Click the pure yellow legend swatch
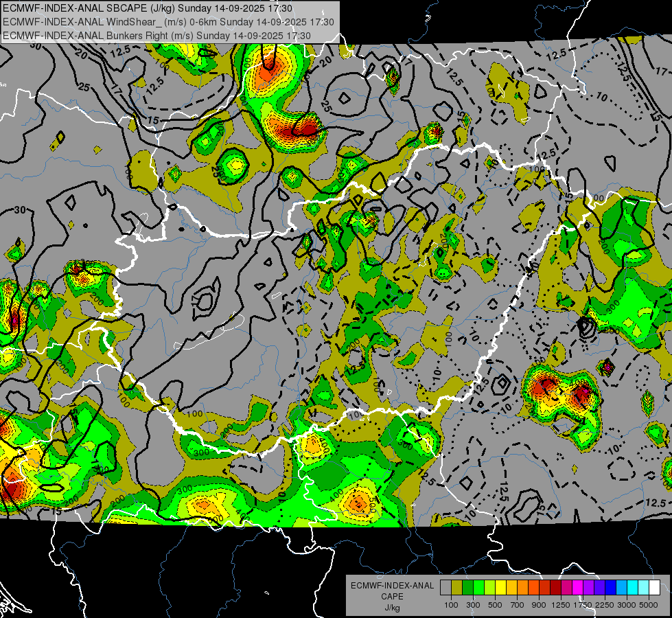672x618 pixels. click(500, 588)
